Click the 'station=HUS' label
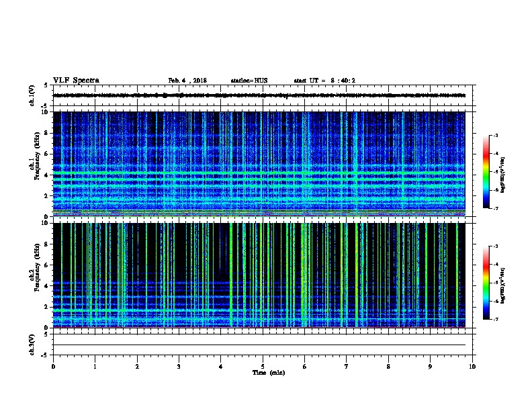Screen dimensions: 532x411 [x=249, y=81]
